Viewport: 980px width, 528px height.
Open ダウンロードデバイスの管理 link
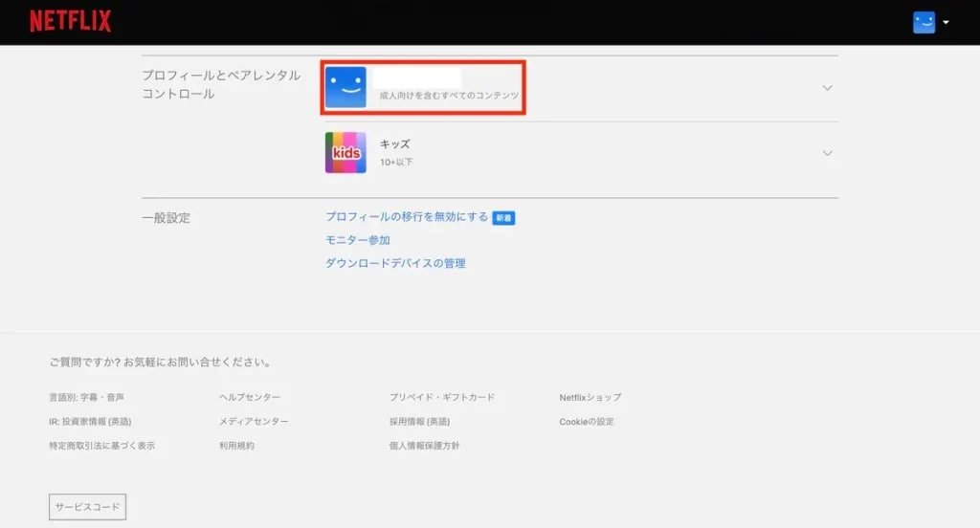395,263
